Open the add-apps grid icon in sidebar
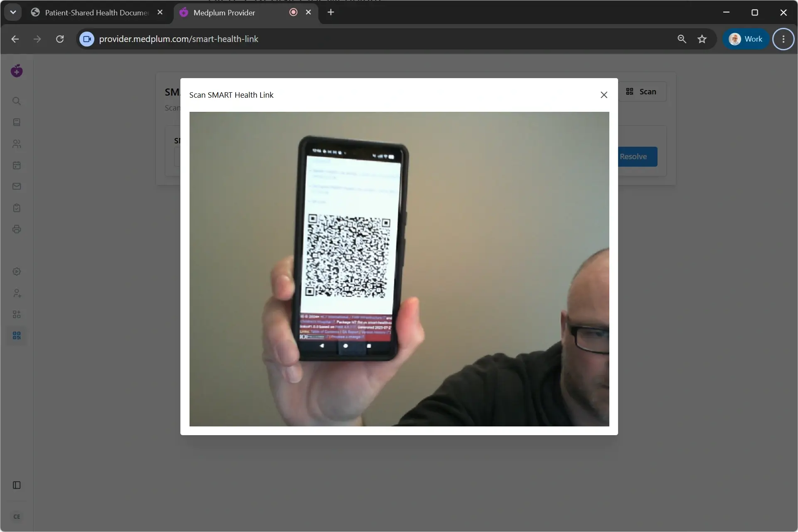 click(17, 314)
